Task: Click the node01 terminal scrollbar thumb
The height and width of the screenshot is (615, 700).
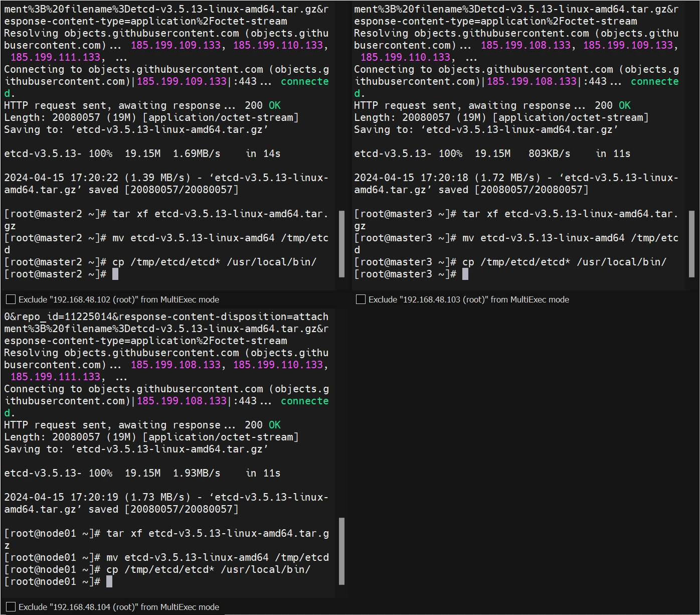Action: 341,551
